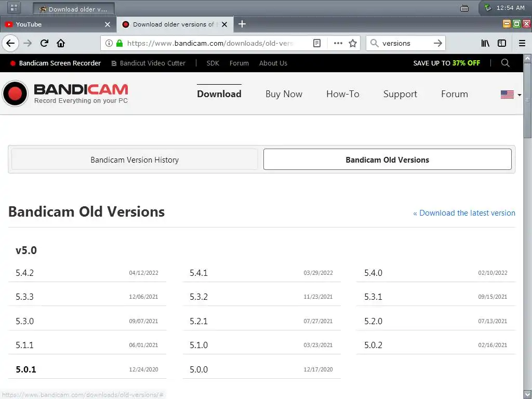Click Download the latest version link

tap(464, 212)
